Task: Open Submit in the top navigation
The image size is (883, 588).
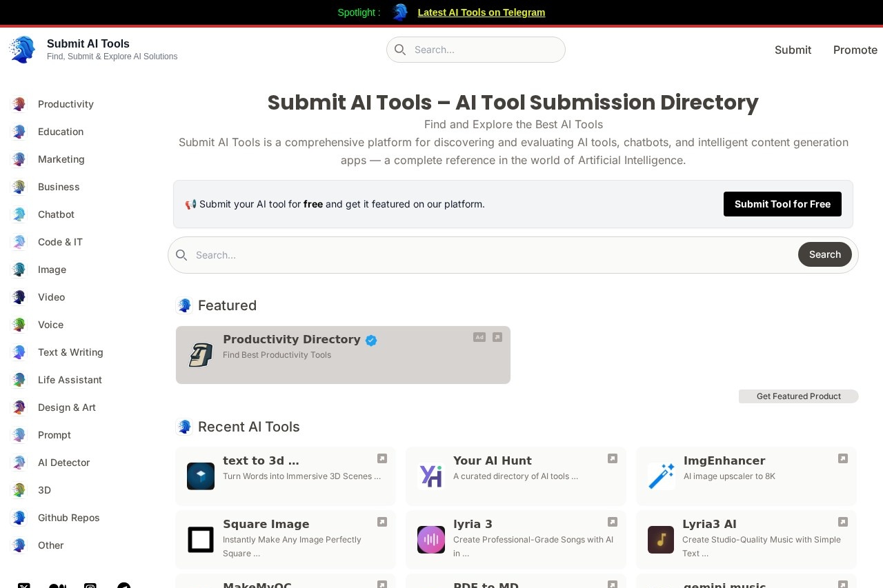Action: pyautogui.click(x=793, y=50)
